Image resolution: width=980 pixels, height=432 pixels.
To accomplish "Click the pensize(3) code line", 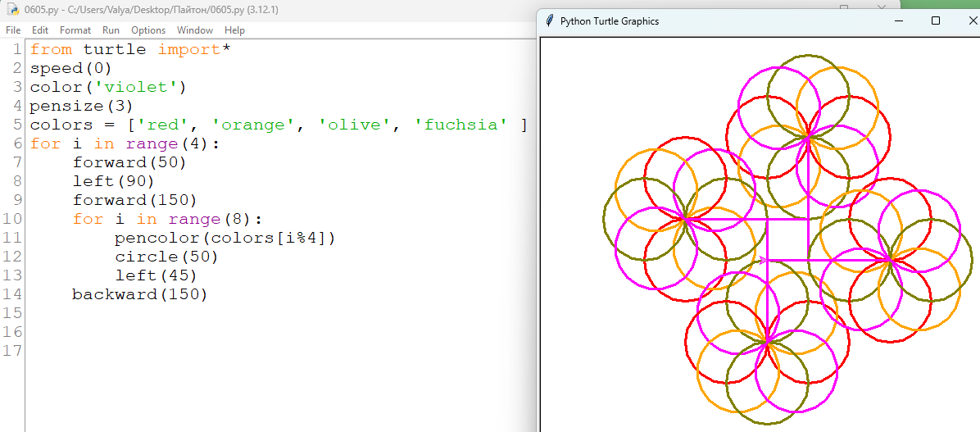I will point(81,106).
